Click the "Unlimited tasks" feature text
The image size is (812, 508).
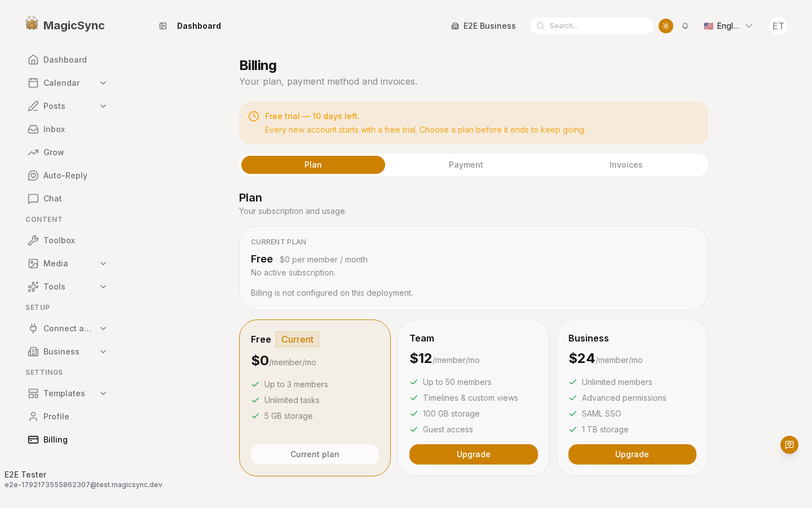point(292,400)
